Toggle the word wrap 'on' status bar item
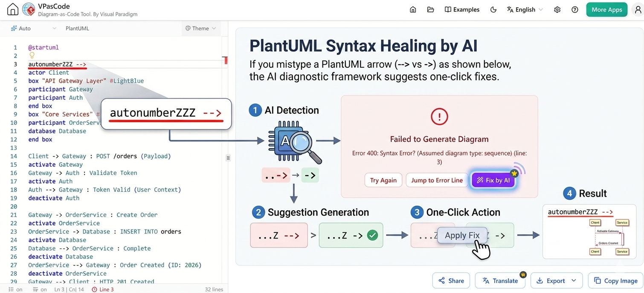Viewport: 644px width, 293px height. tap(40, 289)
